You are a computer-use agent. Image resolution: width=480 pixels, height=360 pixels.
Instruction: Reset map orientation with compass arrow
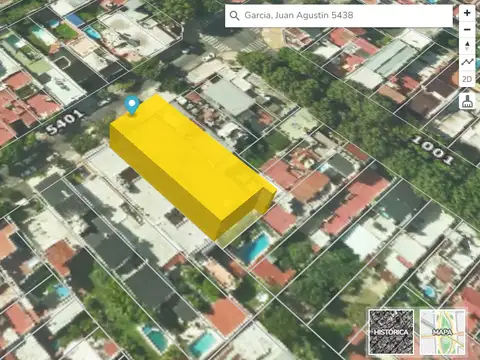(x=467, y=46)
